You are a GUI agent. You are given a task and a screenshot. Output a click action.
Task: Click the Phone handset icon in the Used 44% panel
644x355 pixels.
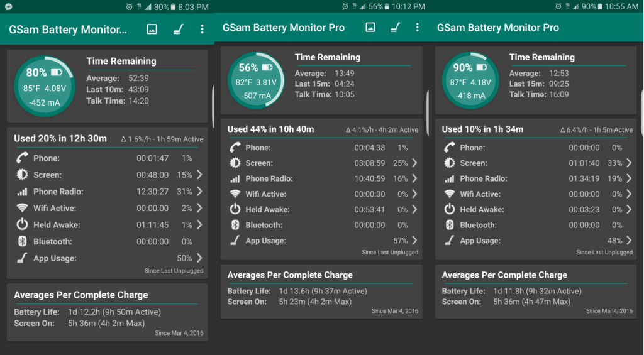[x=235, y=147]
